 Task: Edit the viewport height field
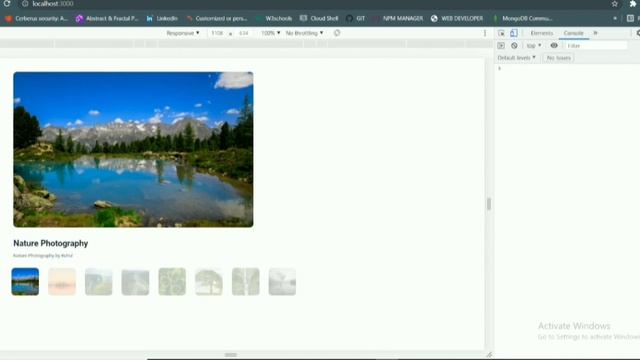pyautogui.click(x=244, y=33)
